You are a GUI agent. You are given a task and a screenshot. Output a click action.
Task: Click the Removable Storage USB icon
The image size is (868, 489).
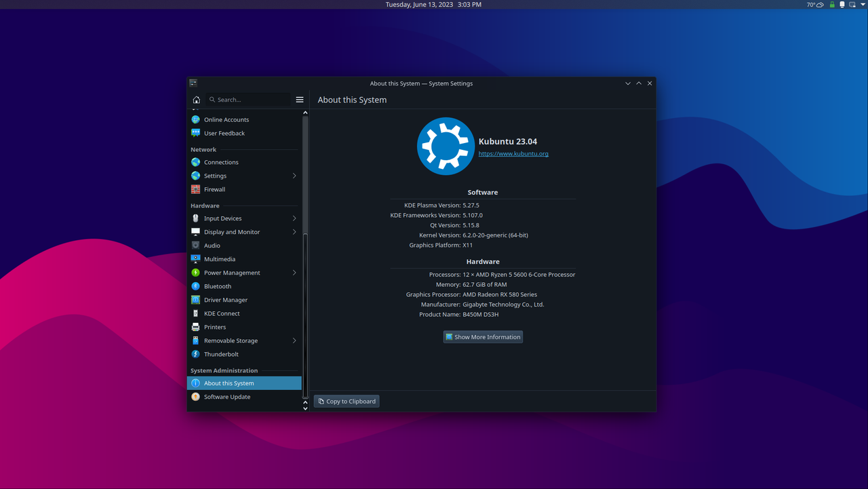click(x=195, y=340)
